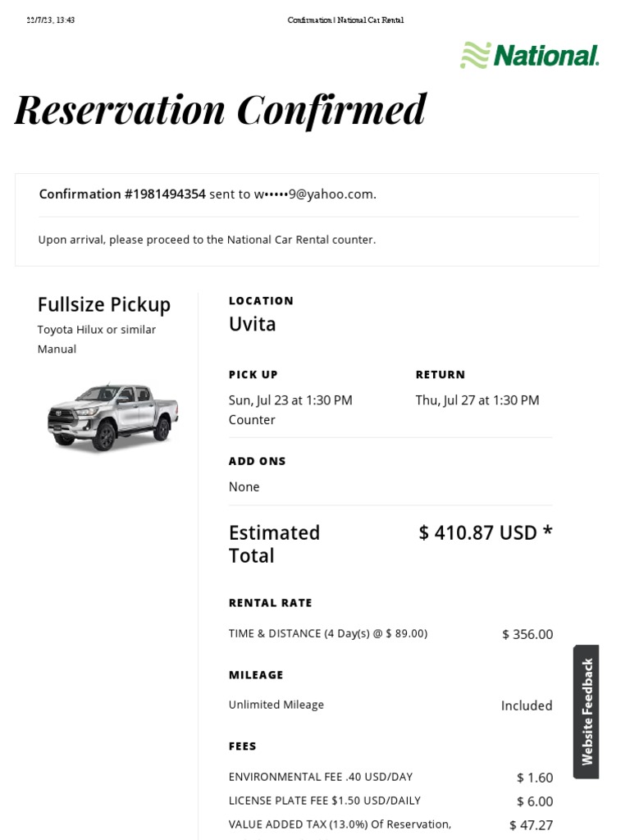Click the Estimated Total amount $410.87 USD

coord(486,533)
